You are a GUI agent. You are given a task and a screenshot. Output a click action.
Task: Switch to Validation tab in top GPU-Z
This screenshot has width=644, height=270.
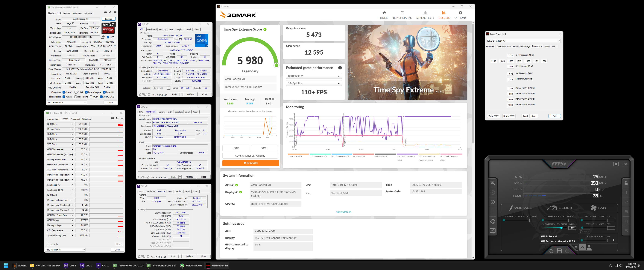[88, 13]
